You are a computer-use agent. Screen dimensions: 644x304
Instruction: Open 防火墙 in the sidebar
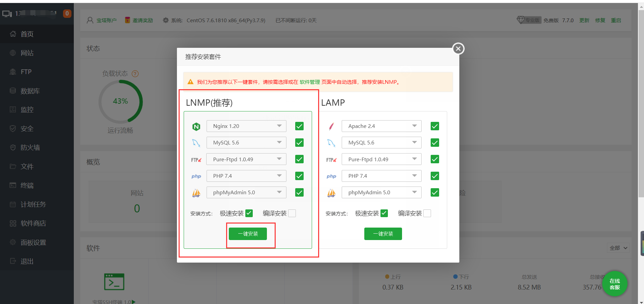pos(37,147)
